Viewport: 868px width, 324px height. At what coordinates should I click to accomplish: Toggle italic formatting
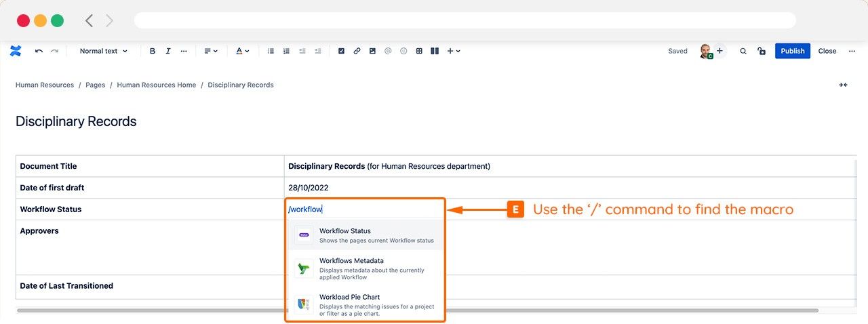167,51
